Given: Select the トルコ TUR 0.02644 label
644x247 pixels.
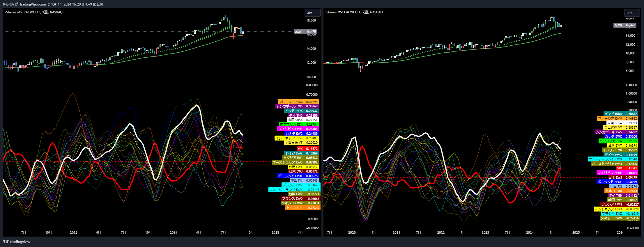Looking at the screenshot, I should click(x=621, y=191).
